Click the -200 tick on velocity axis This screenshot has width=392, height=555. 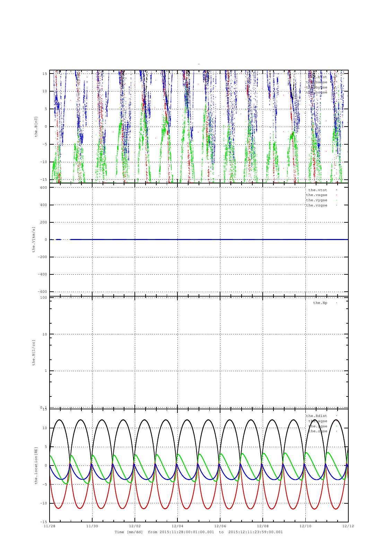click(42, 257)
